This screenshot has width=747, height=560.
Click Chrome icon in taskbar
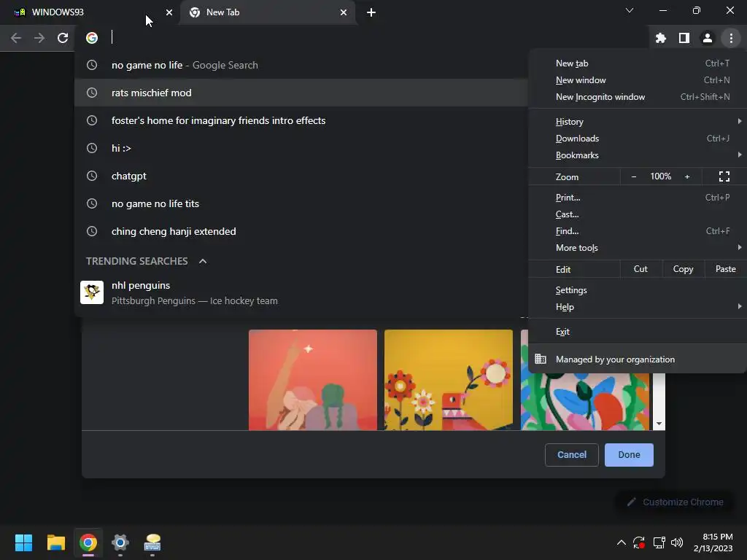(88, 542)
